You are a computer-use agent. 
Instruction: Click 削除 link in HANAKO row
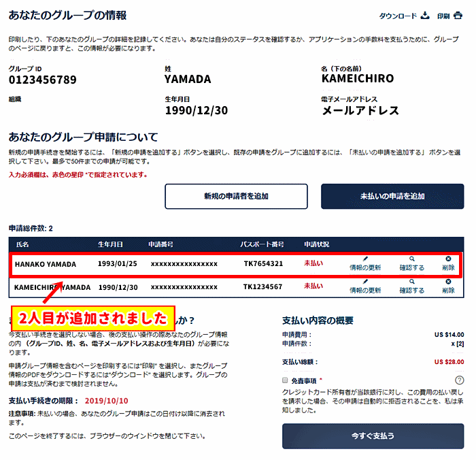[x=448, y=268]
